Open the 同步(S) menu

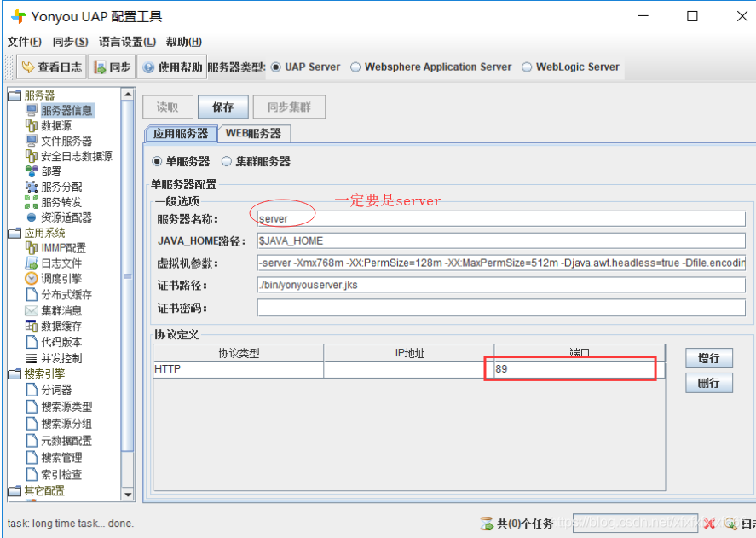71,42
